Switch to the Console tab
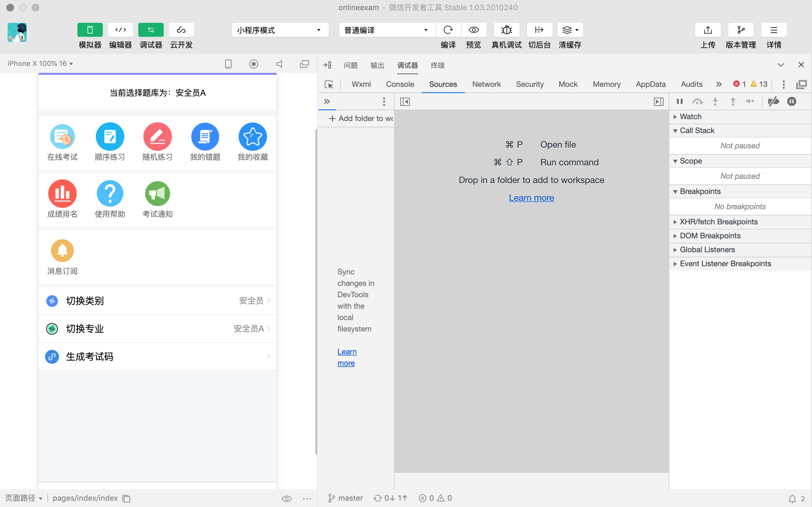The height and width of the screenshot is (507, 812). [x=400, y=84]
